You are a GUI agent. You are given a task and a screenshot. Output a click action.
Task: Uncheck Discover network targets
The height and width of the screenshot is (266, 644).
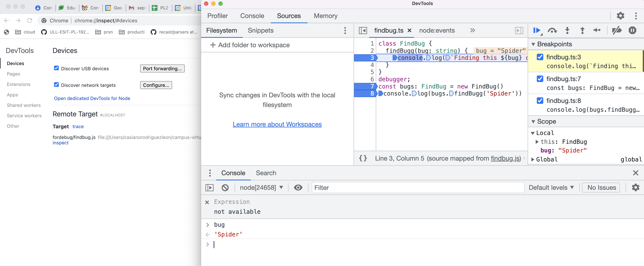[x=56, y=85]
